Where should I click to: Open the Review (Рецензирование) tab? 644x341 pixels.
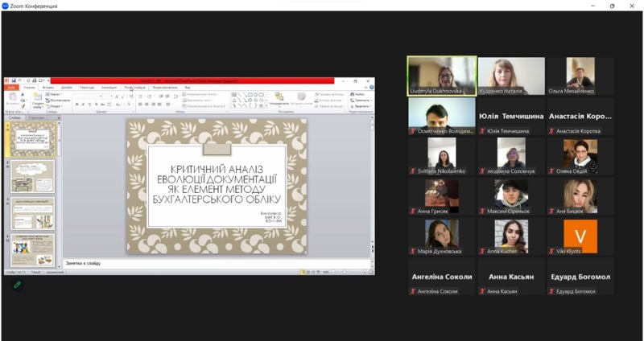pyautogui.click(x=165, y=88)
